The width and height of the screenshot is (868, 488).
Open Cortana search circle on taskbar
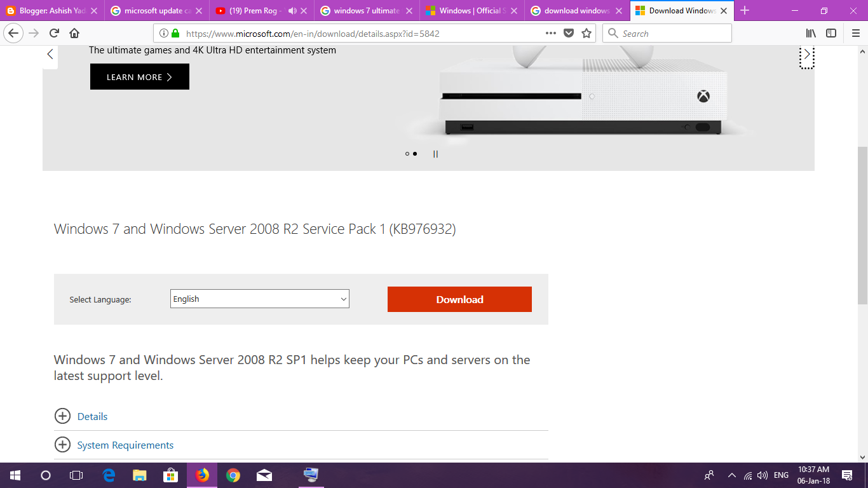45,475
